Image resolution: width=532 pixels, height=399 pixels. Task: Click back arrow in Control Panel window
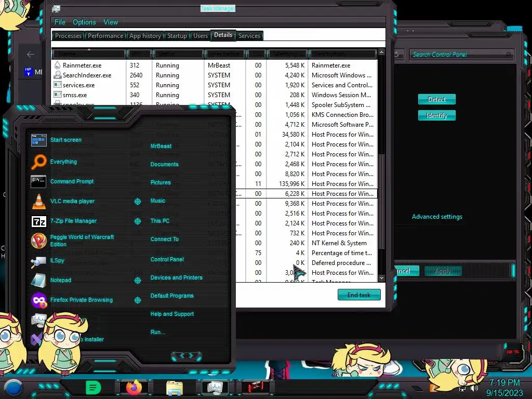point(31,54)
